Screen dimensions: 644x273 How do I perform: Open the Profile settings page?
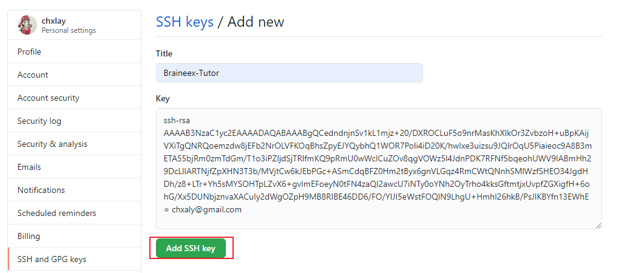coord(30,52)
